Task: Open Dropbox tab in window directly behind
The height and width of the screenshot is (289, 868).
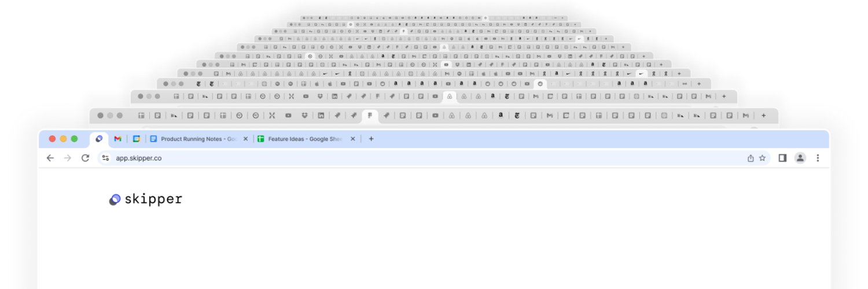Action: pyautogui.click(x=304, y=116)
